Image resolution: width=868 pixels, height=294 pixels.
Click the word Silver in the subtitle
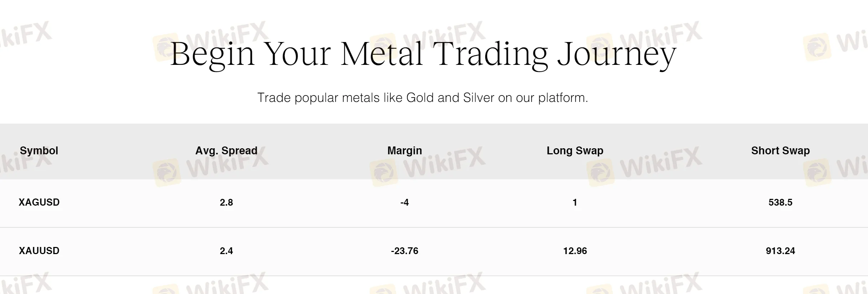tap(479, 98)
